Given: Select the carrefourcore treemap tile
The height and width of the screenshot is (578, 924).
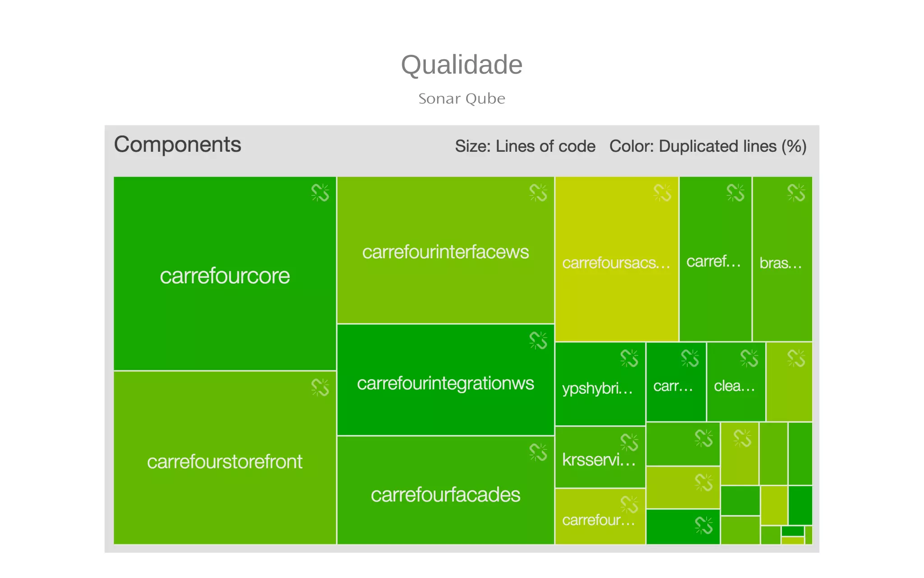Looking at the screenshot, I should pyautogui.click(x=225, y=275).
